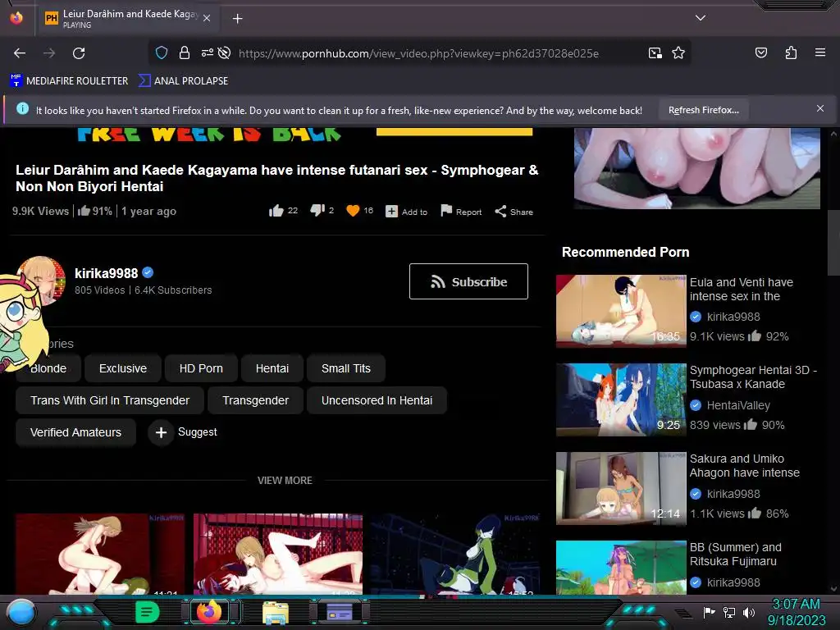
Task: Click the address bar URL field
Action: pos(418,53)
